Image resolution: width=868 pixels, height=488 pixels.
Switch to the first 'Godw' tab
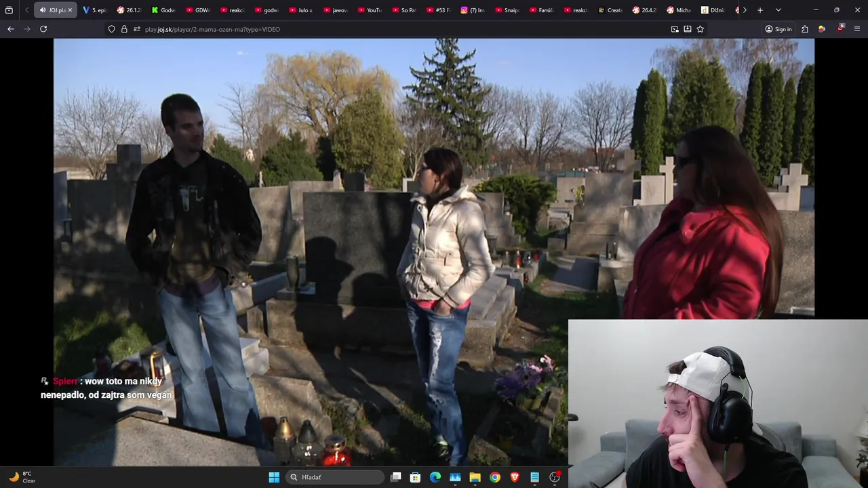pyautogui.click(x=163, y=10)
